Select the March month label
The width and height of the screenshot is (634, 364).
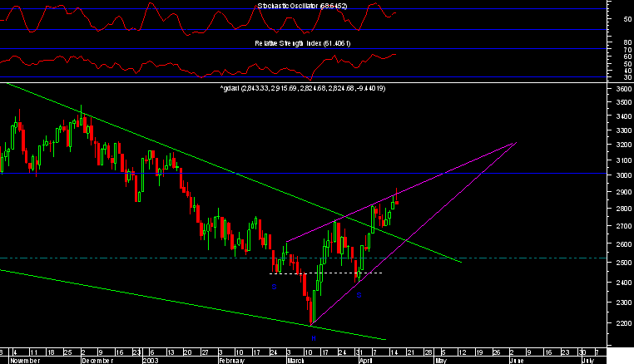[295, 361]
